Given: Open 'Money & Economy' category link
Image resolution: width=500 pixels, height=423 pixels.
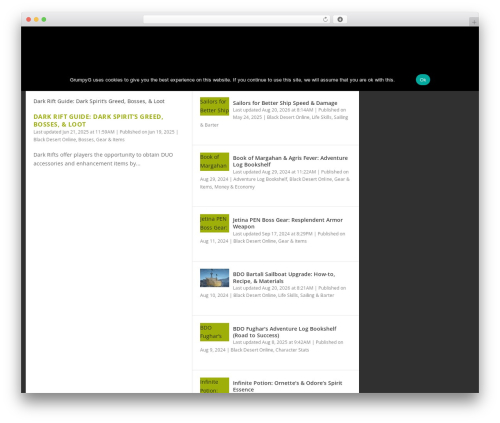Looking at the screenshot, I should coord(234,187).
